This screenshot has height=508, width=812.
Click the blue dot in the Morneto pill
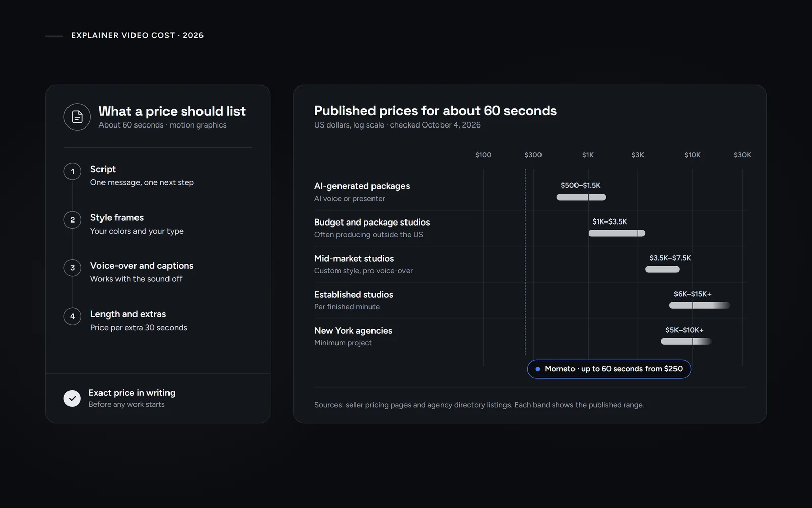[x=537, y=369]
